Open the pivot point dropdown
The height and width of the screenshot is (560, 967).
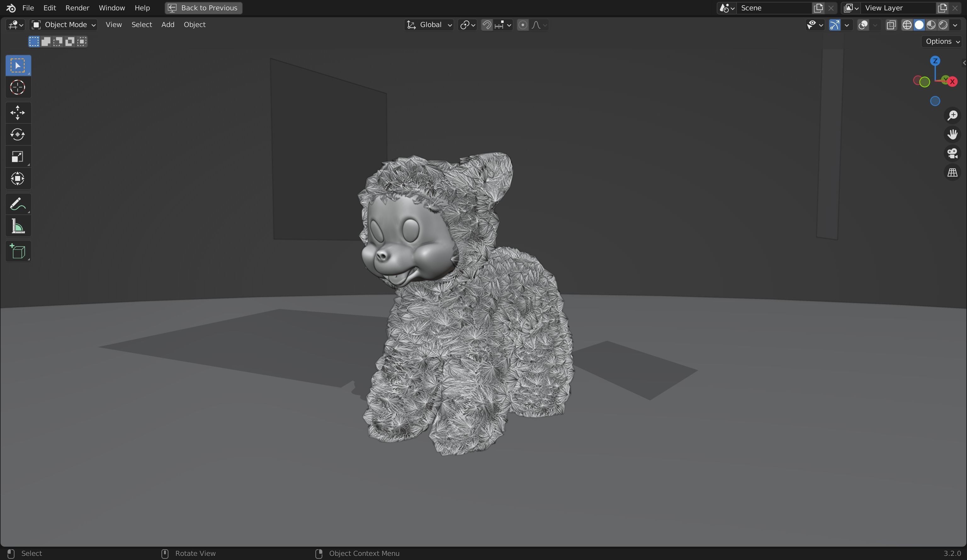click(467, 25)
